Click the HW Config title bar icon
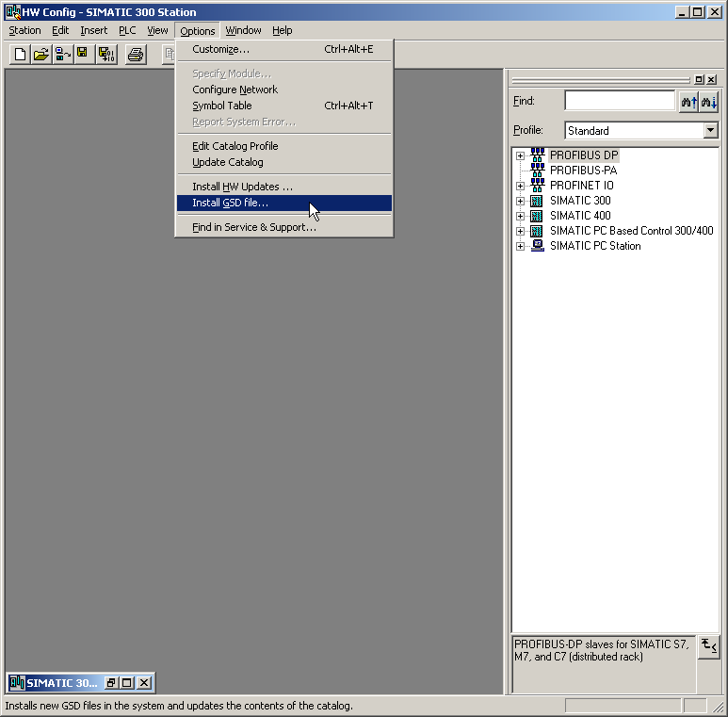 [x=13, y=12]
